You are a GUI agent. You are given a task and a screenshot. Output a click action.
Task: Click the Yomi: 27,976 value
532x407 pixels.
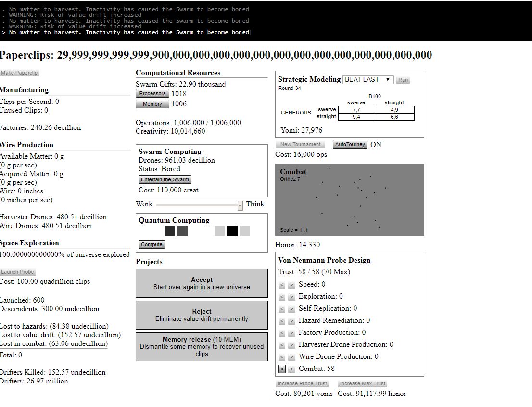301,130
